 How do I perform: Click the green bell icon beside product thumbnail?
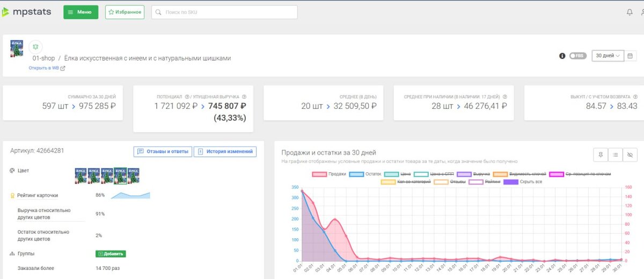[35, 47]
